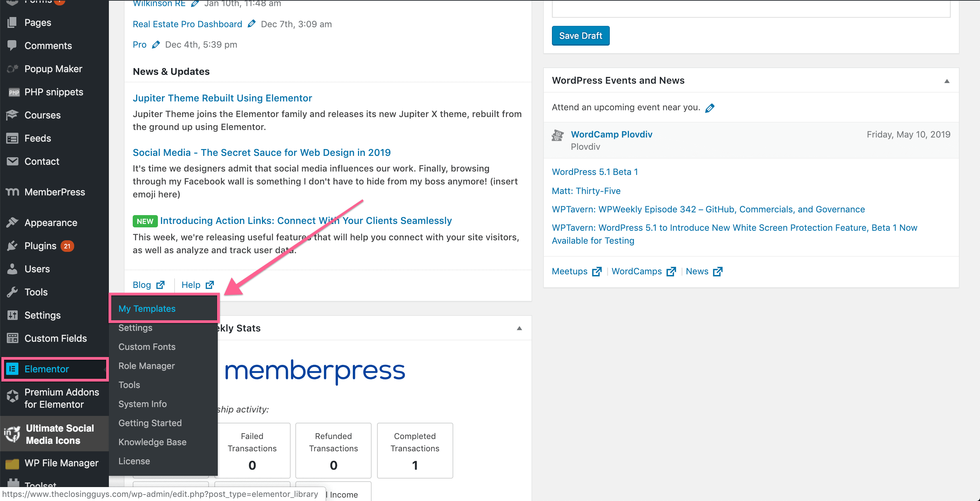Select Role Manager from Elementor submenu
The height and width of the screenshot is (501, 980).
coord(146,366)
